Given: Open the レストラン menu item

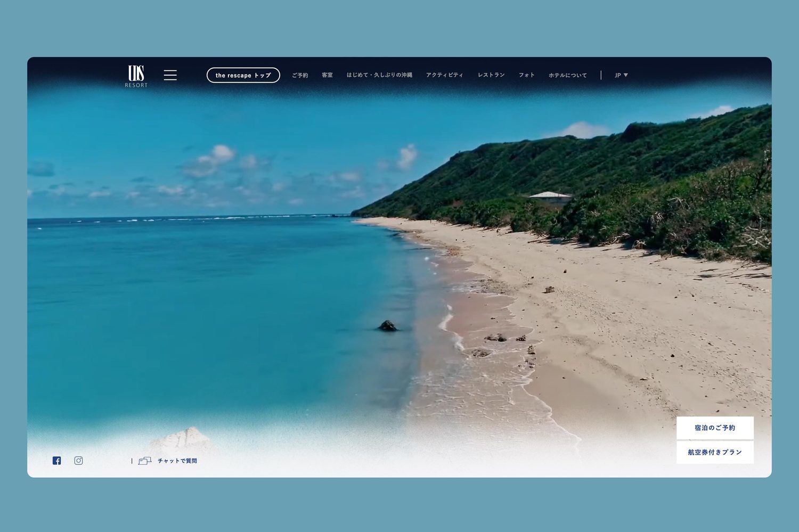Looking at the screenshot, I should tap(491, 75).
